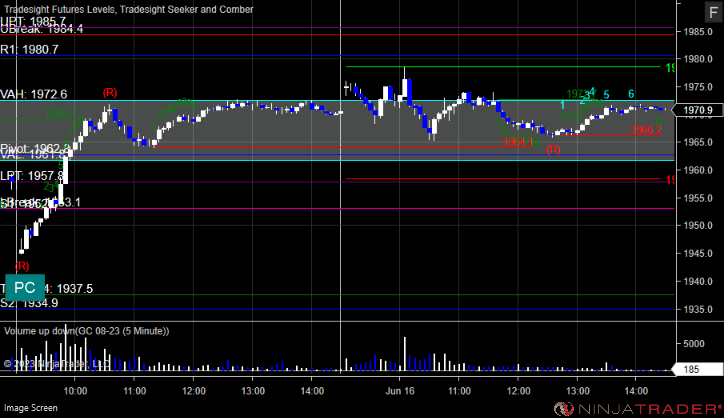The height and width of the screenshot is (418, 724).
Task: Click the 1975.0 price axis label
Action: 697,87
